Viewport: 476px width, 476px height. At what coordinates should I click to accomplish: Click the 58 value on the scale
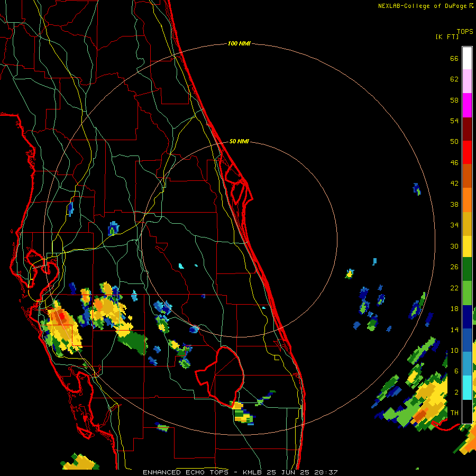(x=454, y=100)
